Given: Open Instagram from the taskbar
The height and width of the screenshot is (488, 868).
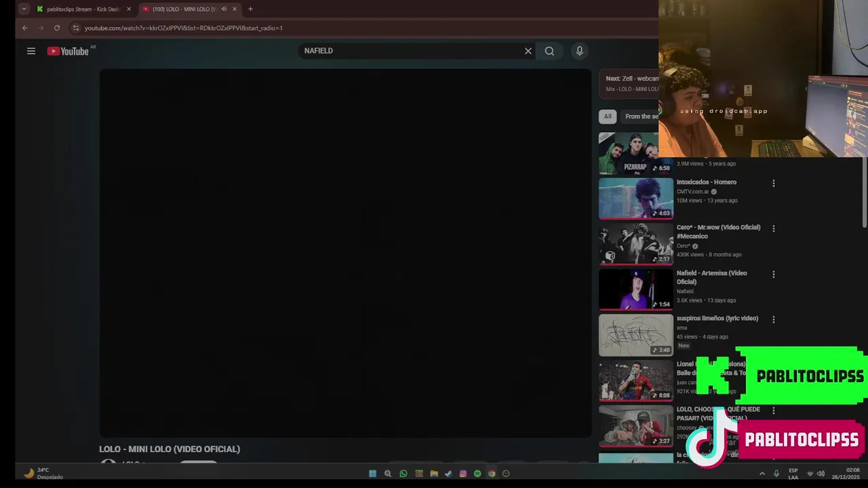Looking at the screenshot, I should [463, 474].
